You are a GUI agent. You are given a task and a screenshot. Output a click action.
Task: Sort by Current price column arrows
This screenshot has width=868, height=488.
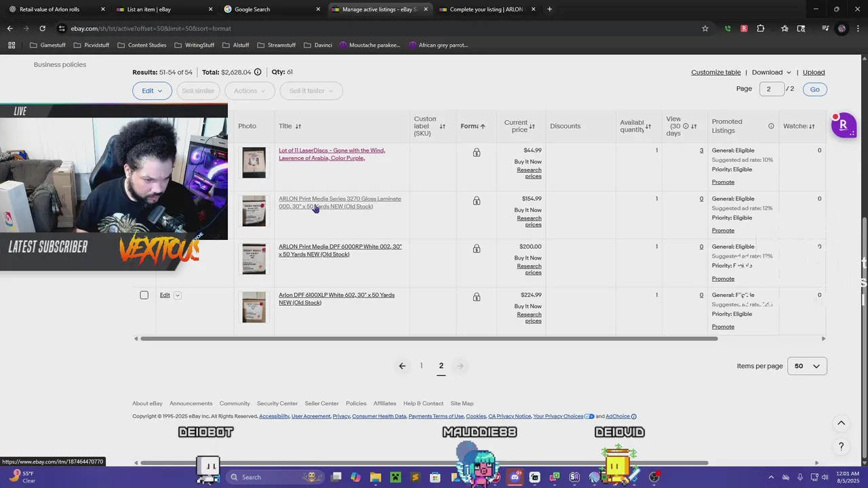click(532, 126)
